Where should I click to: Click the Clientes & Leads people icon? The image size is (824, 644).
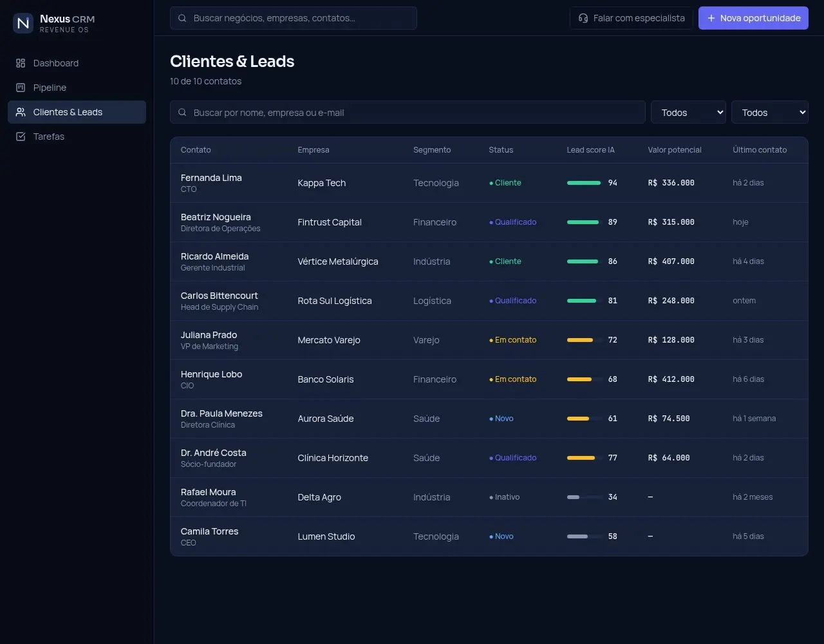[21, 112]
